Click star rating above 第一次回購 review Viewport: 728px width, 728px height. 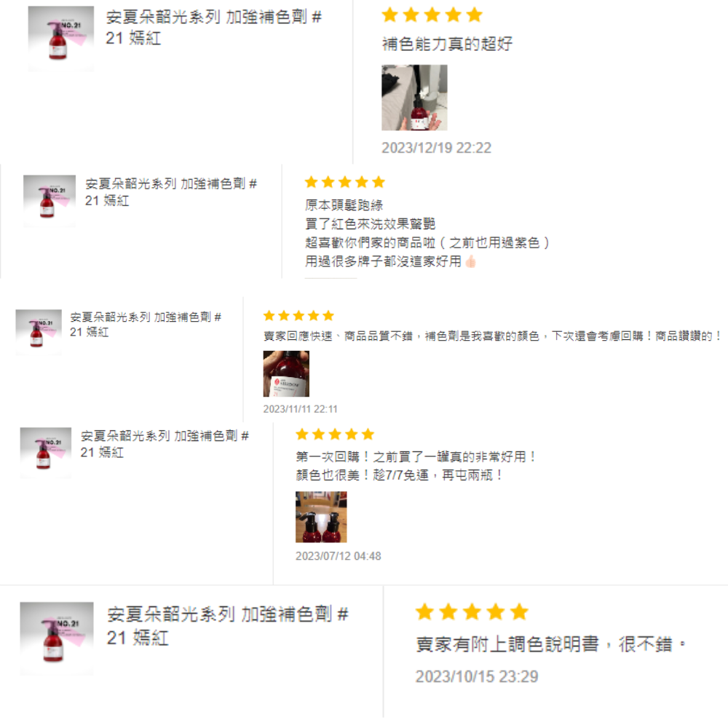(335, 435)
